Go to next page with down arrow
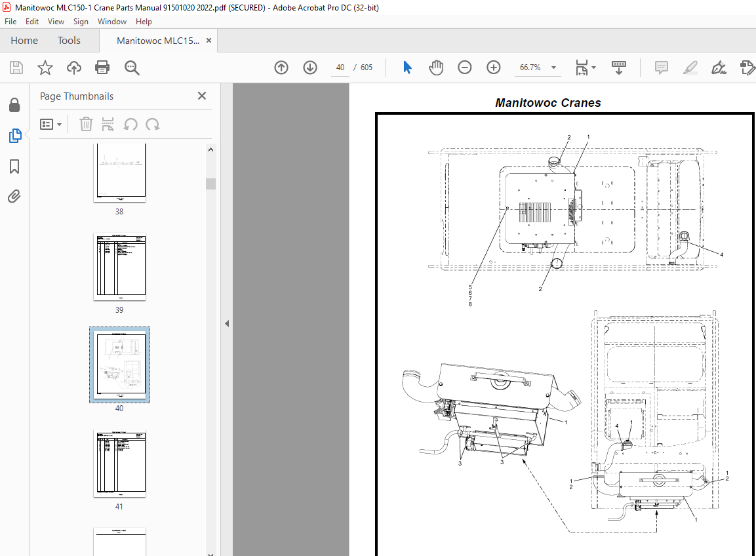The height and width of the screenshot is (556, 756). [x=310, y=68]
